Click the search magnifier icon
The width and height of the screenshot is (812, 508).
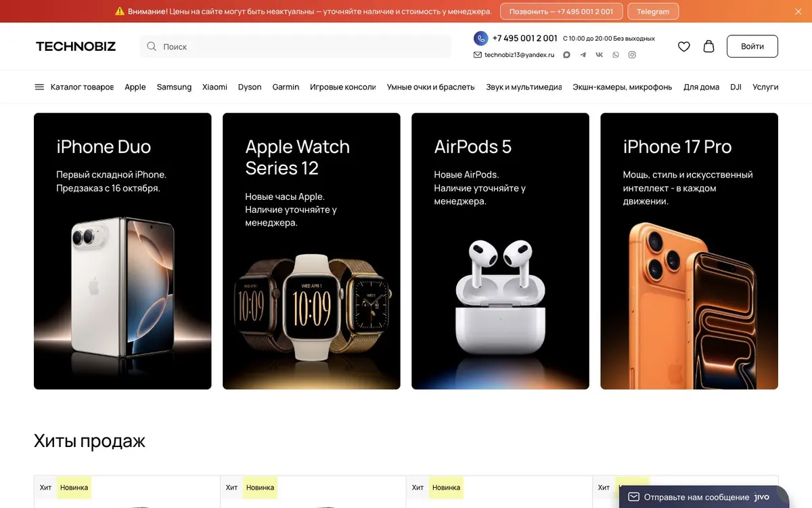[152, 47]
